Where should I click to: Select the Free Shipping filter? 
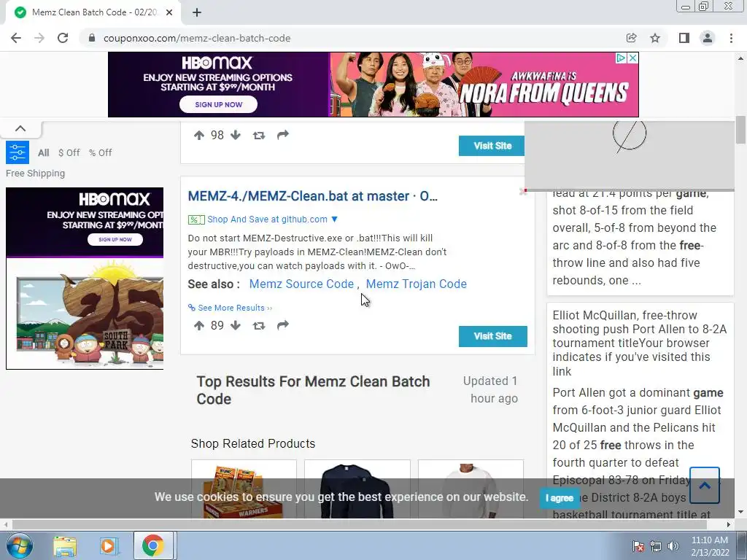(35, 174)
